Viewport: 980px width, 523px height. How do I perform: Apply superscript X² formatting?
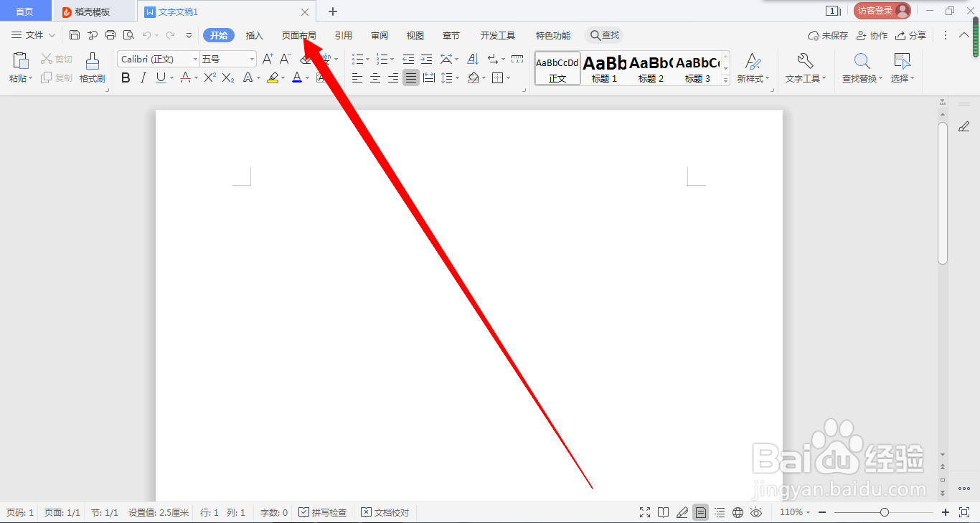209,77
